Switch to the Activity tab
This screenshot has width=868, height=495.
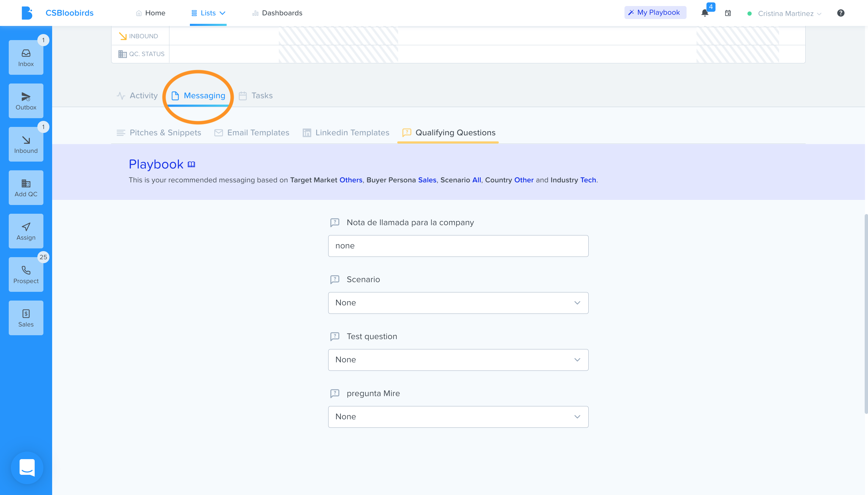137,96
